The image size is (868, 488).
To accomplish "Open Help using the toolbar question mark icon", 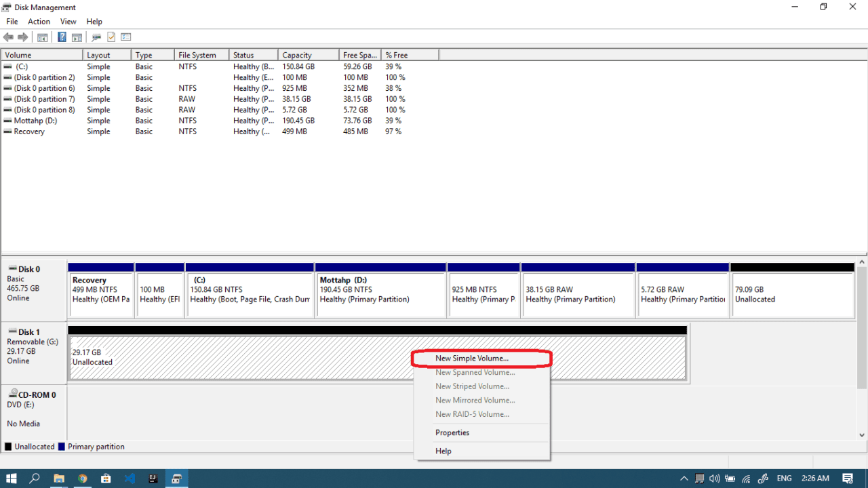I will [62, 37].
